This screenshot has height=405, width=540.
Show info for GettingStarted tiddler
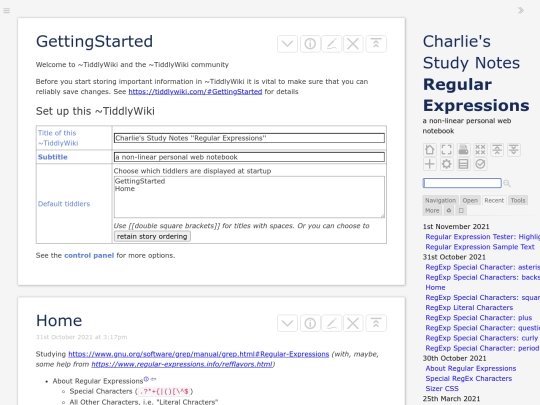click(310, 44)
